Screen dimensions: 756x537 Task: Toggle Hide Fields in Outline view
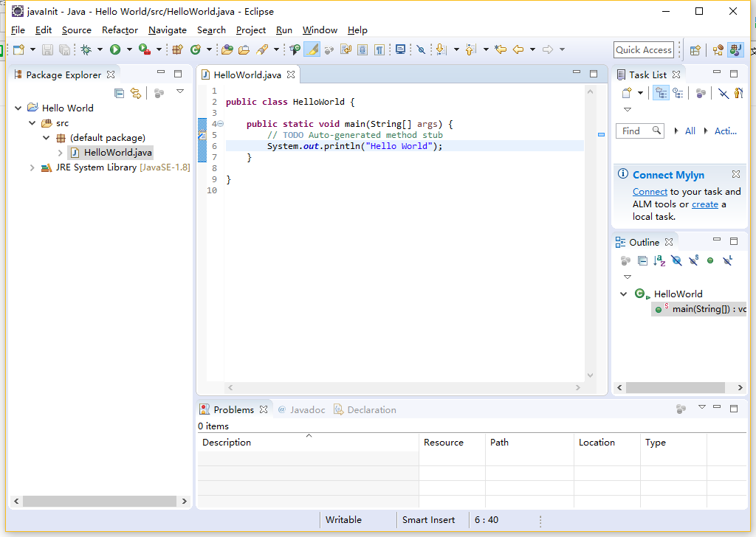(676, 260)
